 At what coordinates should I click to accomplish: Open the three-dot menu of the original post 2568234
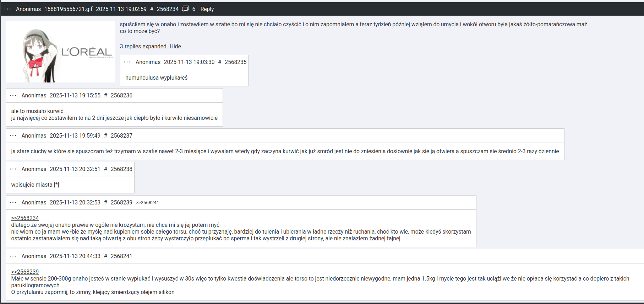(x=7, y=9)
